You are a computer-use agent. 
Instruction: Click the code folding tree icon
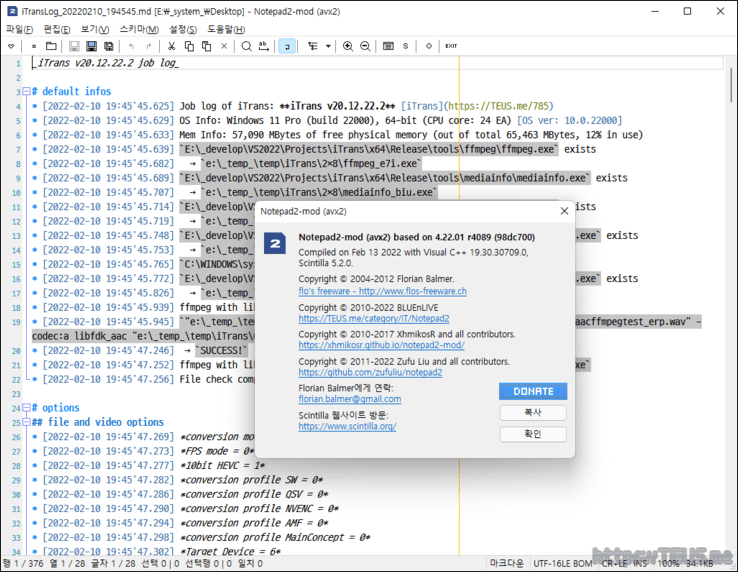pos(313,46)
